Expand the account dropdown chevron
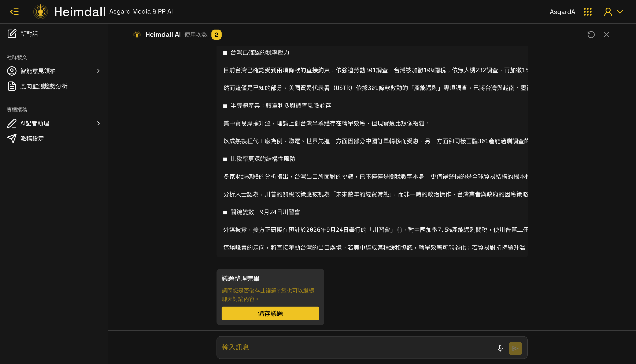This screenshot has width=636, height=364. coord(620,12)
